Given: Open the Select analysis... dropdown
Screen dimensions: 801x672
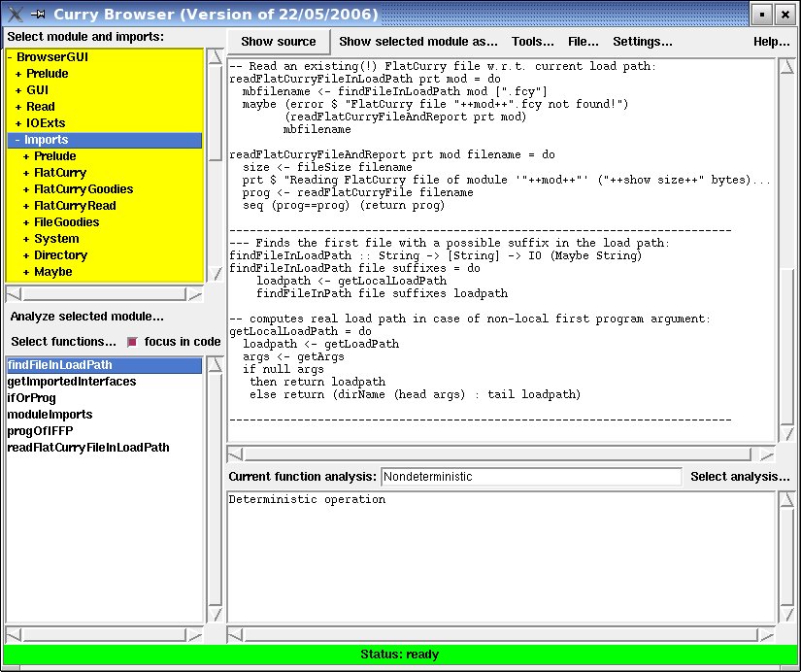Looking at the screenshot, I should click(x=740, y=477).
